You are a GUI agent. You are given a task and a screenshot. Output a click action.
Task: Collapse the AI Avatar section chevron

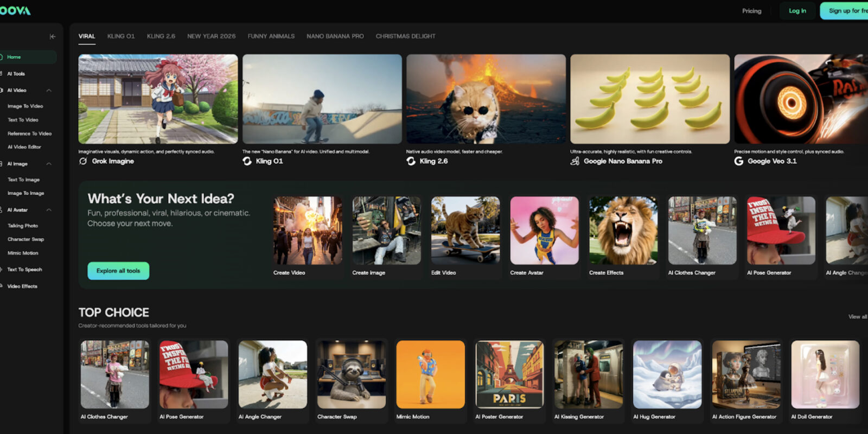(49, 210)
